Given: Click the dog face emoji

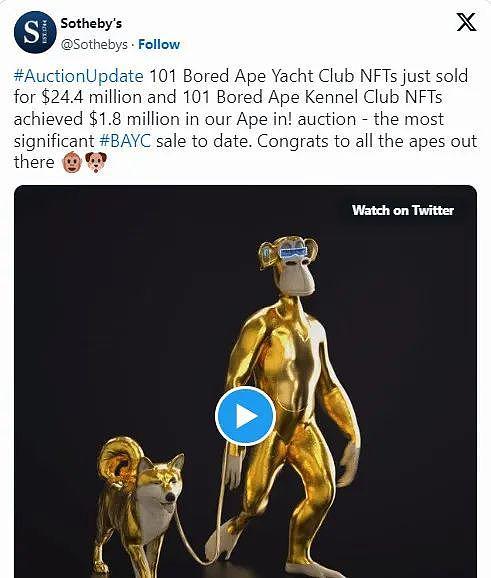Looking at the screenshot, I should [x=96, y=162].
